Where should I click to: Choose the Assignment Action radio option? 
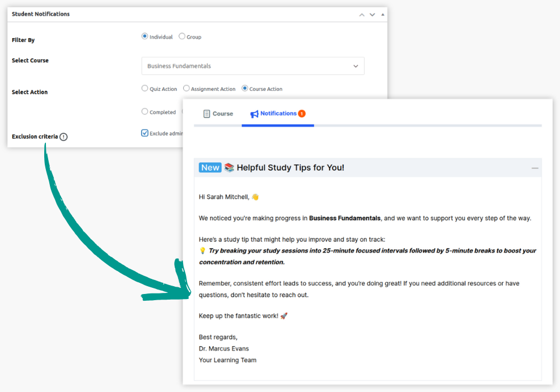[x=186, y=88]
